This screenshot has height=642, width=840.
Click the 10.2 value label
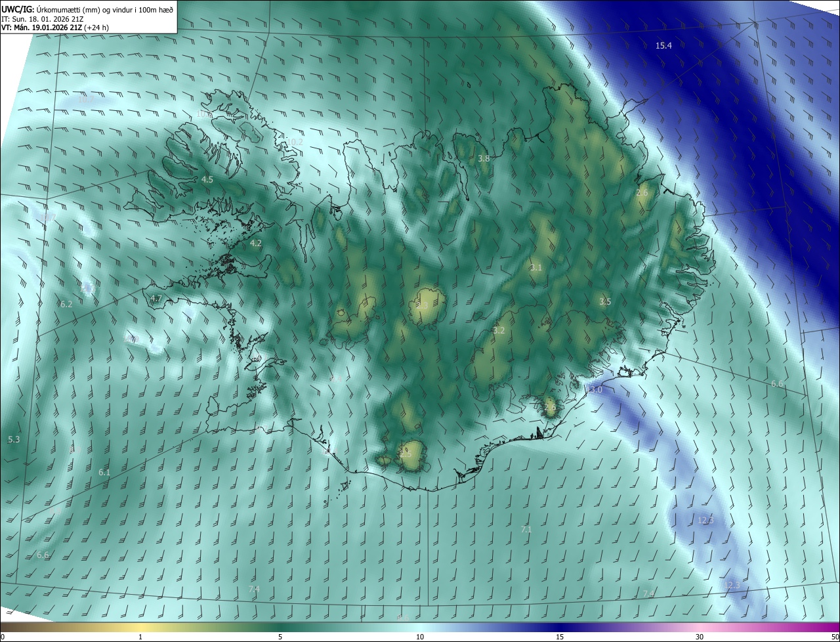(x=295, y=142)
